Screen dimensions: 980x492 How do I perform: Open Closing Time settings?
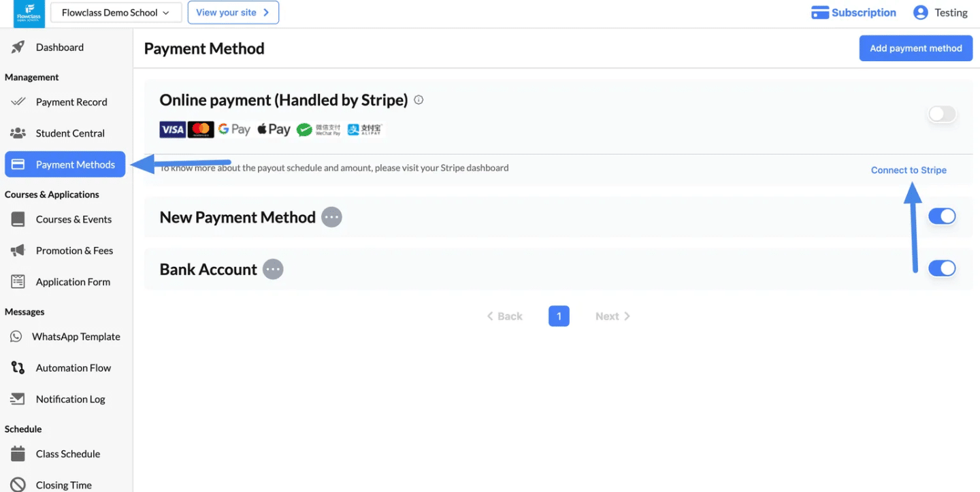(x=65, y=485)
